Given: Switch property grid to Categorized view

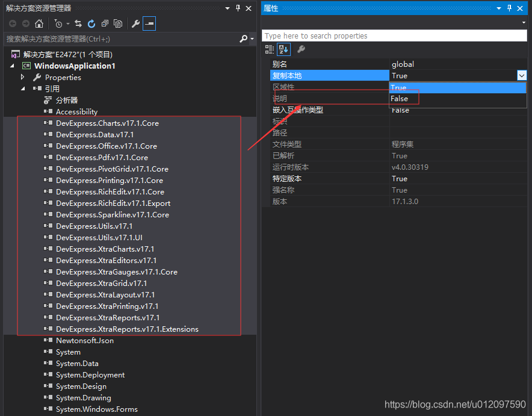Looking at the screenshot, I should click(270, 49).
